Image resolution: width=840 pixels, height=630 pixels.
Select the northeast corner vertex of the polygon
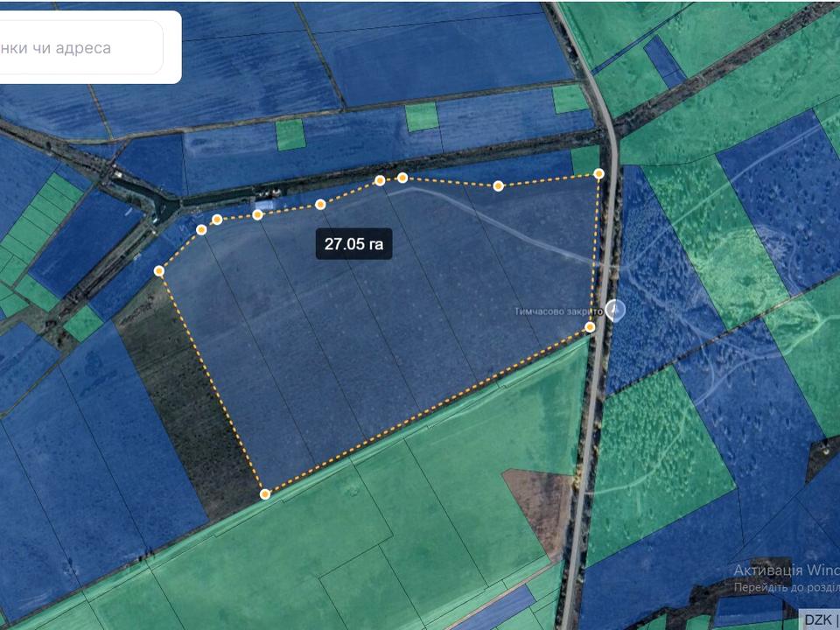(599, 174)
